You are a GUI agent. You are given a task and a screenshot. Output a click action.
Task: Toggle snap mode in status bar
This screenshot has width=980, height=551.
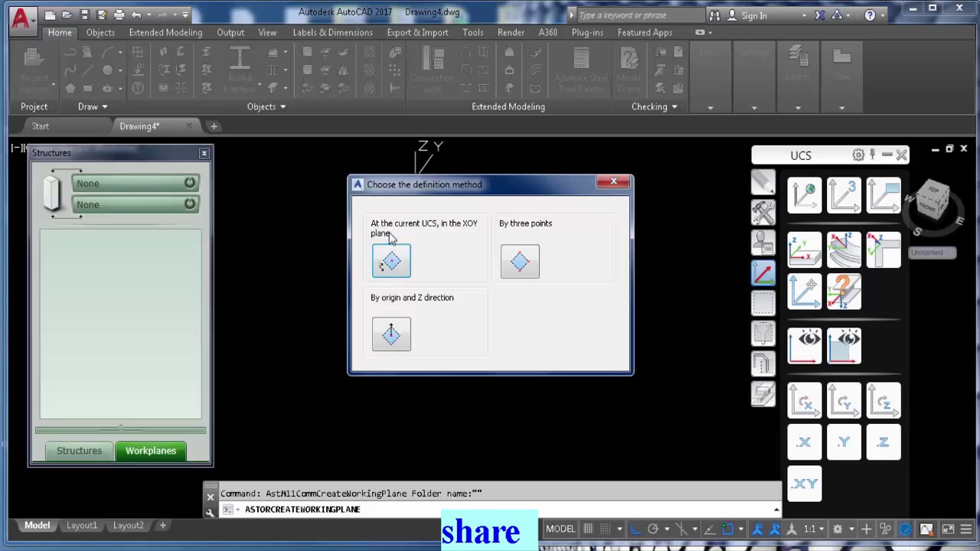(x=606, y=529)
